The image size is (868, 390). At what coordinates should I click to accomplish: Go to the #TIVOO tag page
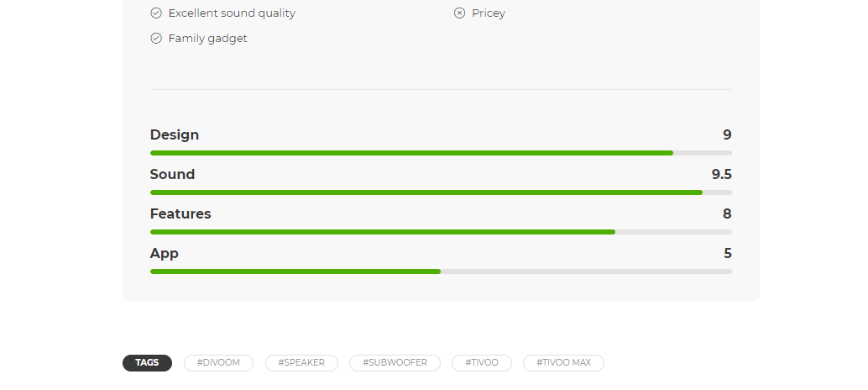coord(481,363)
